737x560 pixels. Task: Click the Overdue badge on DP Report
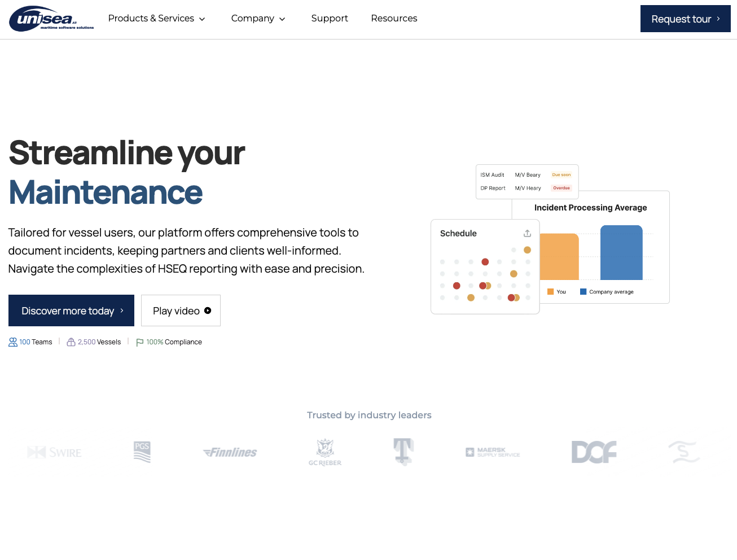pos(561,188)
